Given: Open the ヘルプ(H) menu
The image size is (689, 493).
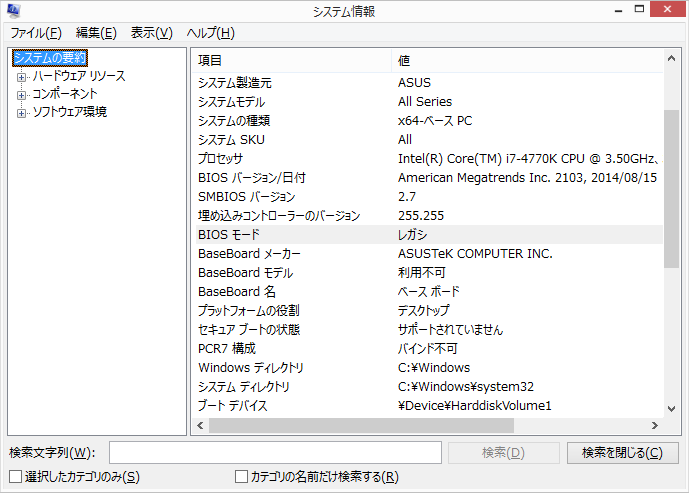Looking at the screenshot, I should click(210, 33).
